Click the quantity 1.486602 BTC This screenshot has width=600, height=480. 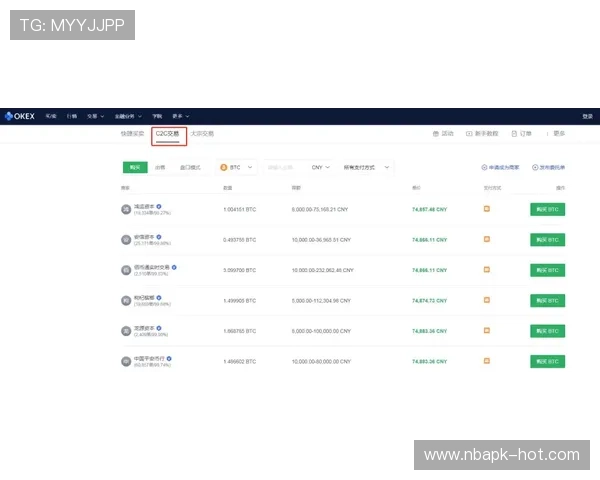click(240, 361)
